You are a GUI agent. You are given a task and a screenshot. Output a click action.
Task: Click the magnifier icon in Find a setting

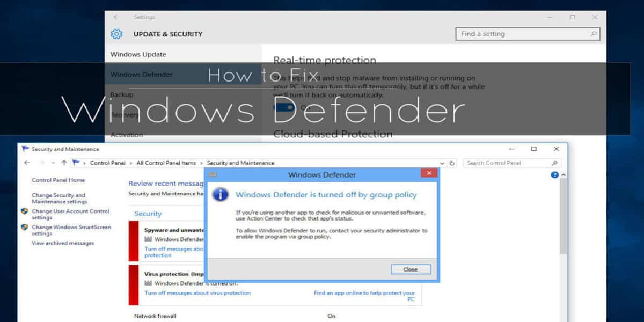pos(592,33)
